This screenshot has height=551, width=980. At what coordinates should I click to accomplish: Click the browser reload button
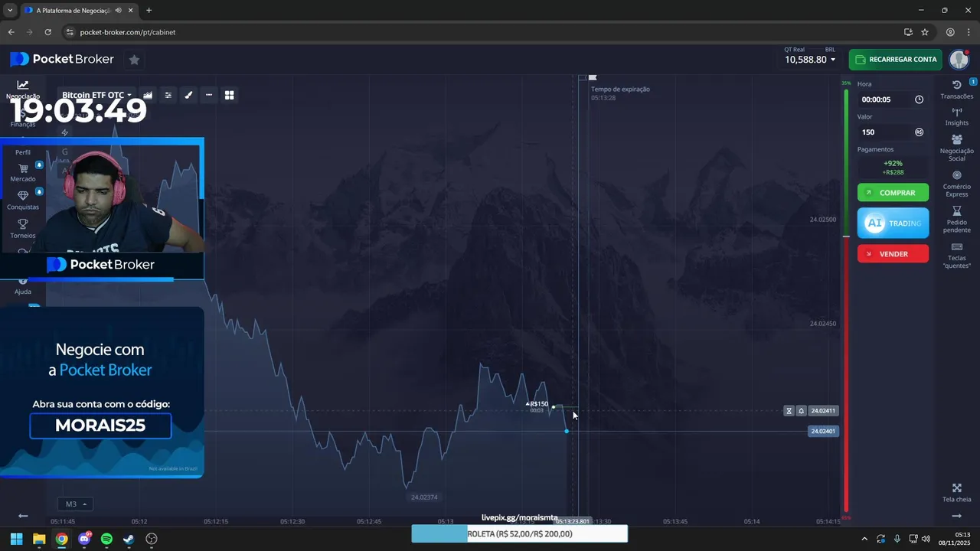pos(47,32)
